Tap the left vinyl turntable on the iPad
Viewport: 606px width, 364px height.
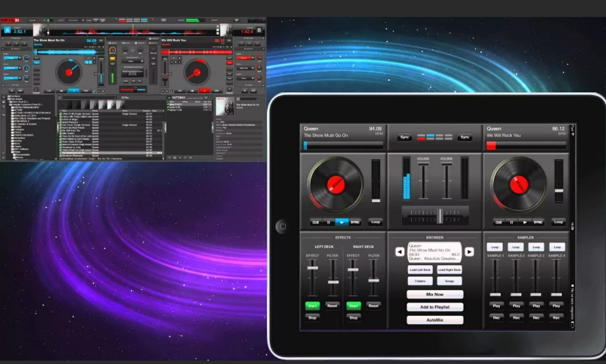(x=335, y=184)
